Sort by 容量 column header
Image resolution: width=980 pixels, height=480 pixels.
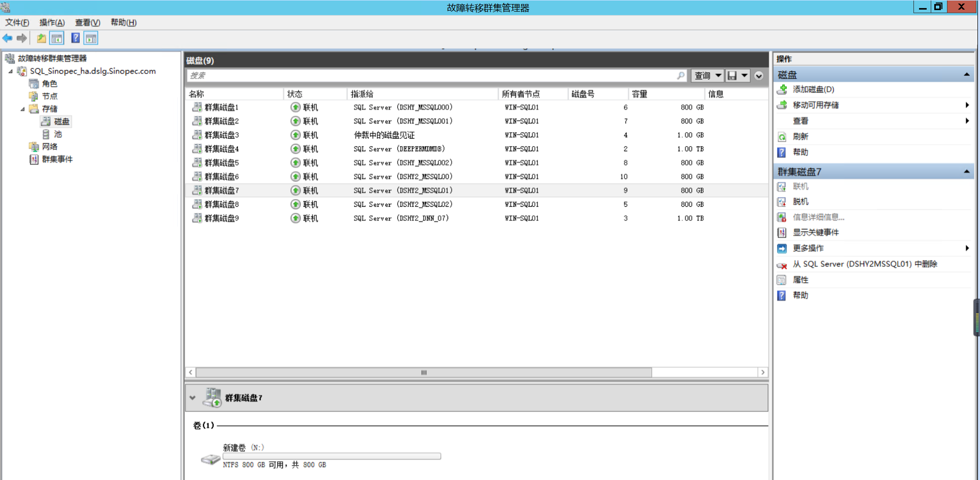667,94
